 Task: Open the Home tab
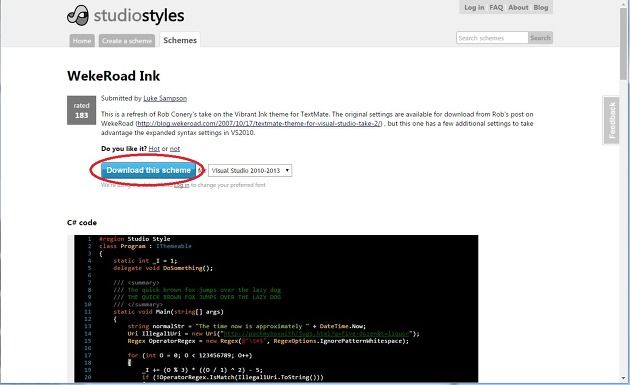[82, 41]
